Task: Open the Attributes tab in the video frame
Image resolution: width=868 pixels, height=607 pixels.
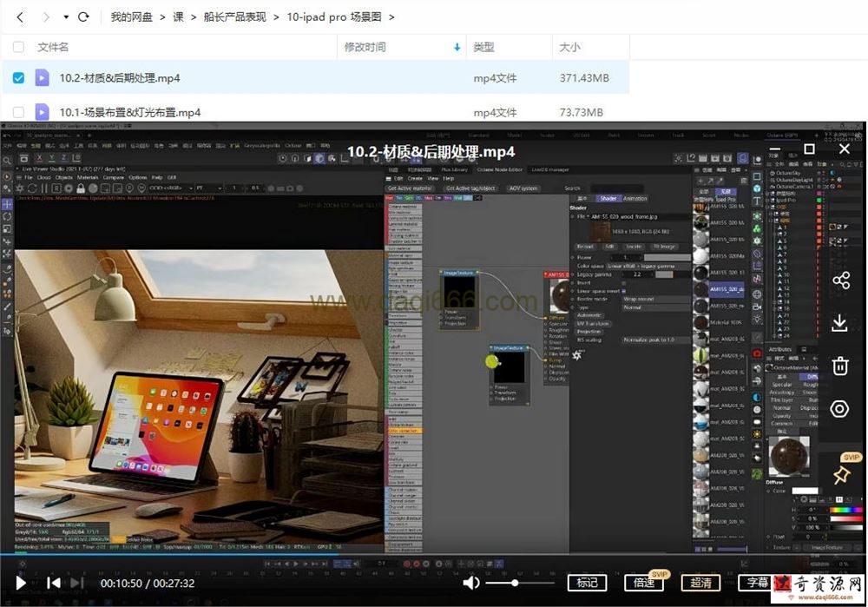Action: pos(780,349)
